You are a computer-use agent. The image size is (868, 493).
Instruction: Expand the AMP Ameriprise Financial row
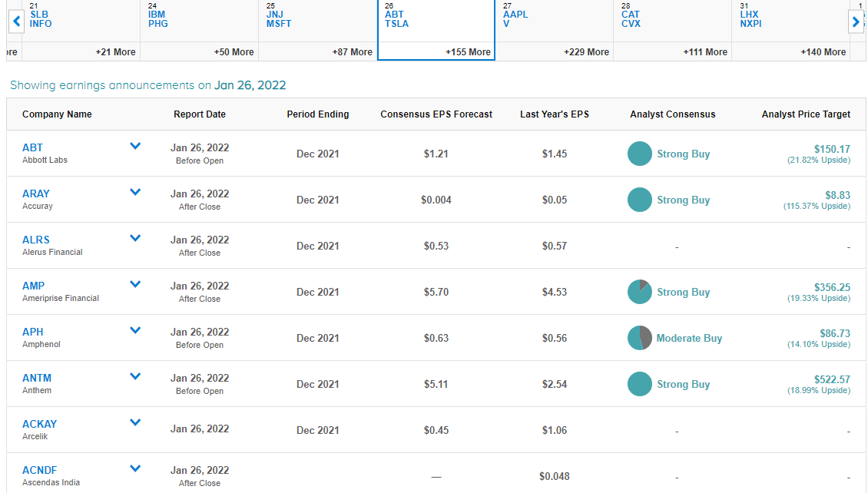(135, 284)
